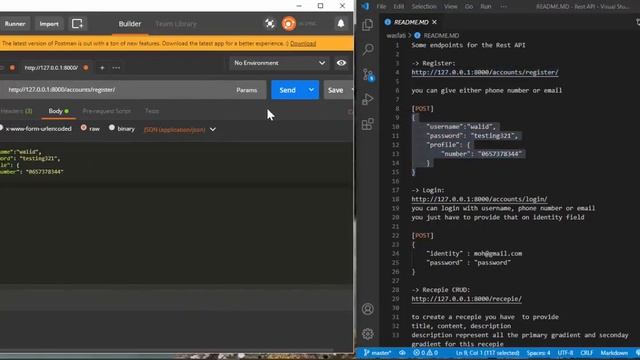Open errors and warnings count in status bar
This screenshot has height=360, width=640.
pos(425,353)
